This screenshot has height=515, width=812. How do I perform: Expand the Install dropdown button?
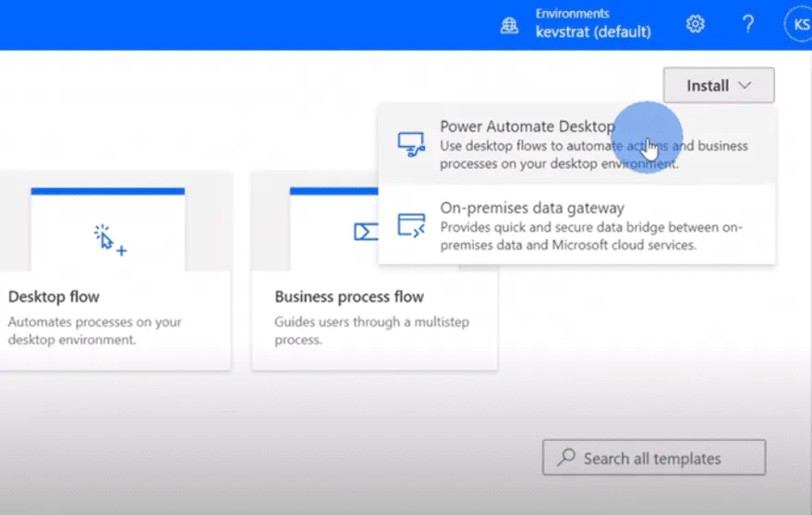719,86
